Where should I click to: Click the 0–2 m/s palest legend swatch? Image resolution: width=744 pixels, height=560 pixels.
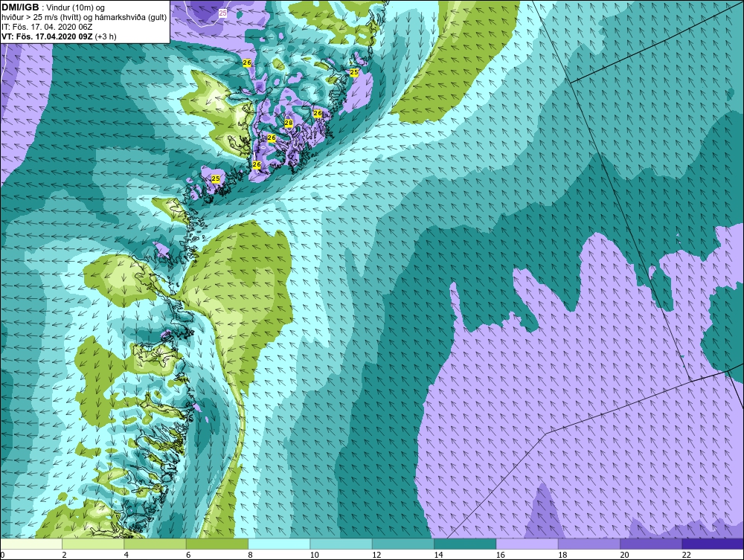31,544
